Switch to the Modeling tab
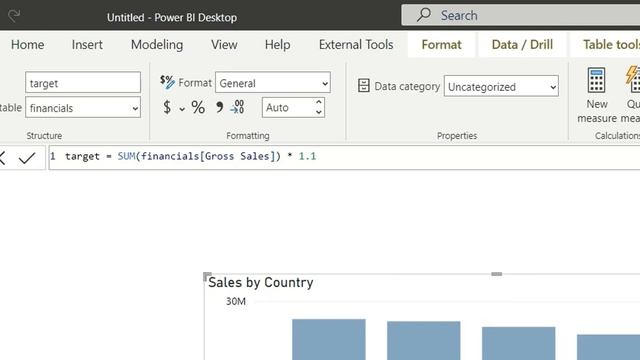This screenshot has width=640, height=360. coord(157,44)
